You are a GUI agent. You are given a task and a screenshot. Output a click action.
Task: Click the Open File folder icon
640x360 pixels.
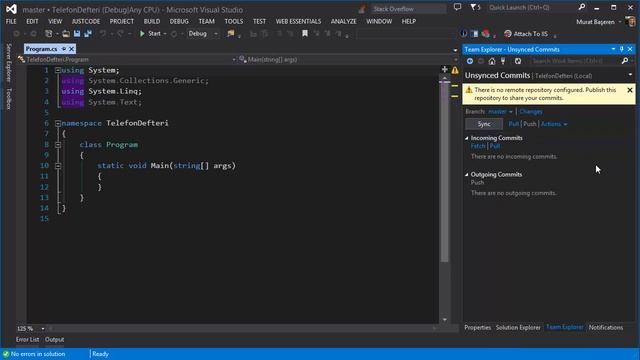click(x=66, y=34)
